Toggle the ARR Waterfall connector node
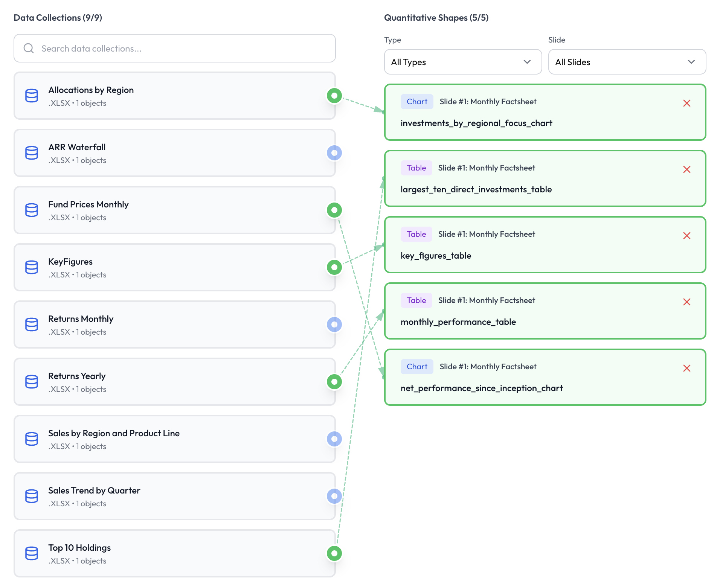 pyautogui.click(x=334, y=153)
